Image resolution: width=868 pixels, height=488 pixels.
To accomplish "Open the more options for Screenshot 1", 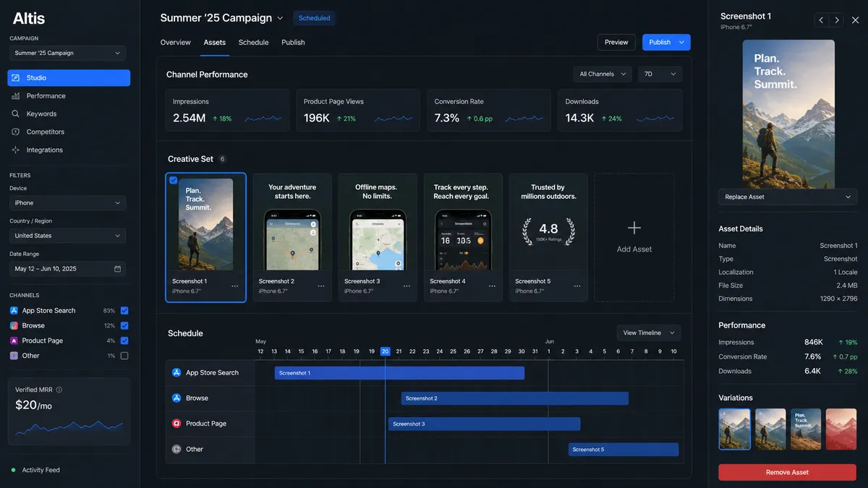I will pyautogui.click(x=235, y=286).
